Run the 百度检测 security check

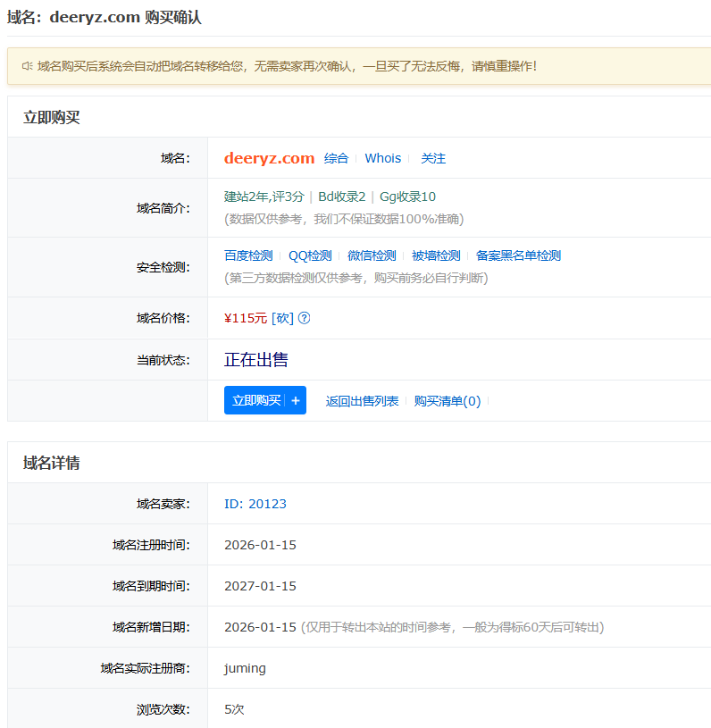pyautogui.click(x=248, y=255)
